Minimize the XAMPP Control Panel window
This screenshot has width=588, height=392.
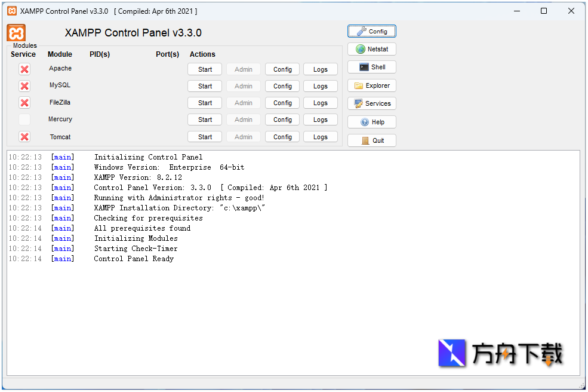pyautogui.click(x=517, y=11)
